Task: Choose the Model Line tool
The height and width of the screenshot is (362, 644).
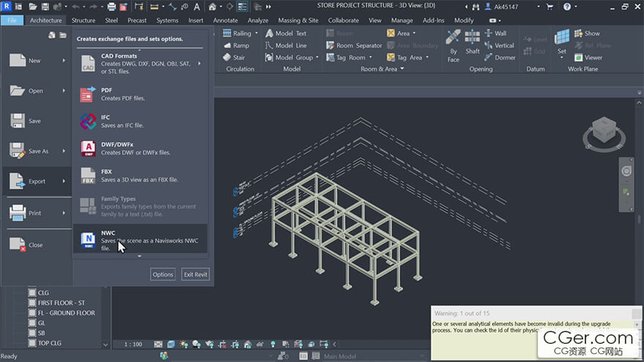Action: pos(286,45)
